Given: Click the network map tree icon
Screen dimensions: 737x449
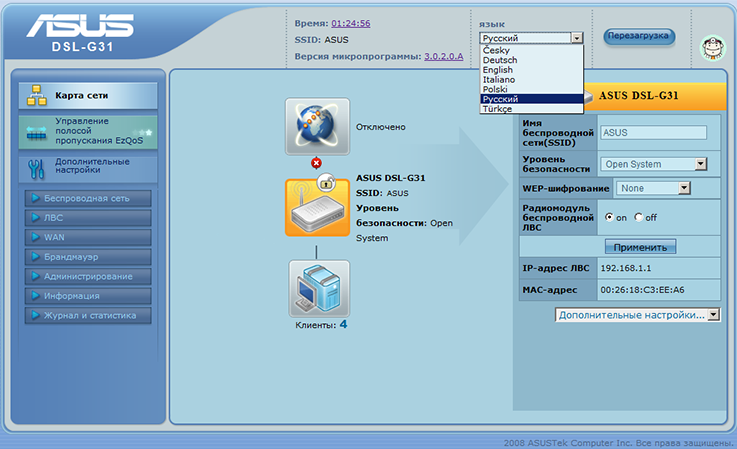Looking at the screenshot, I should [37, 95].
